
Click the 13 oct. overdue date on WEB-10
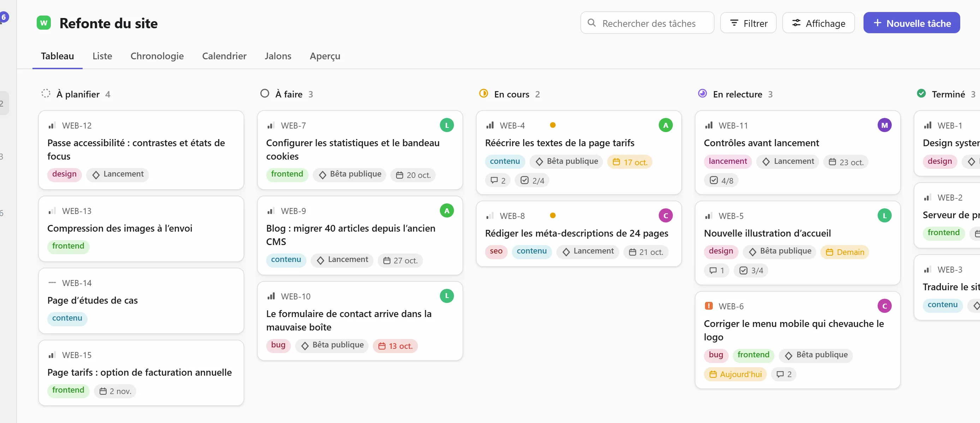(395, 346)
